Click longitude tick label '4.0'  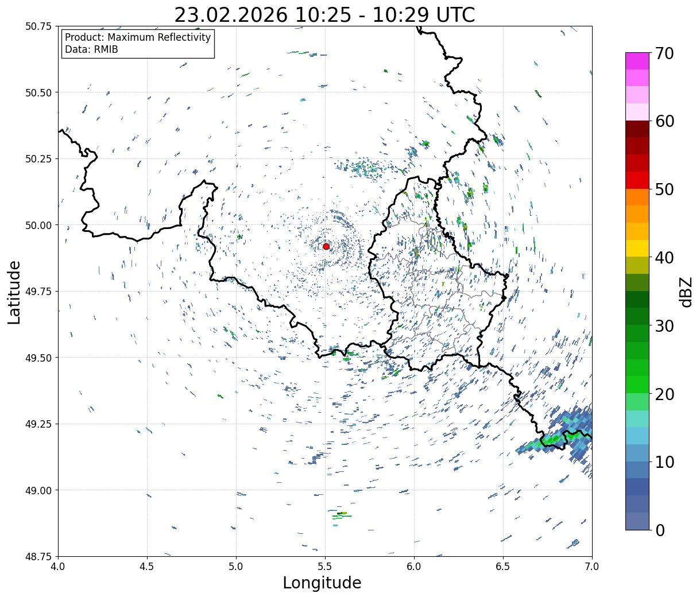click(58, 567)
